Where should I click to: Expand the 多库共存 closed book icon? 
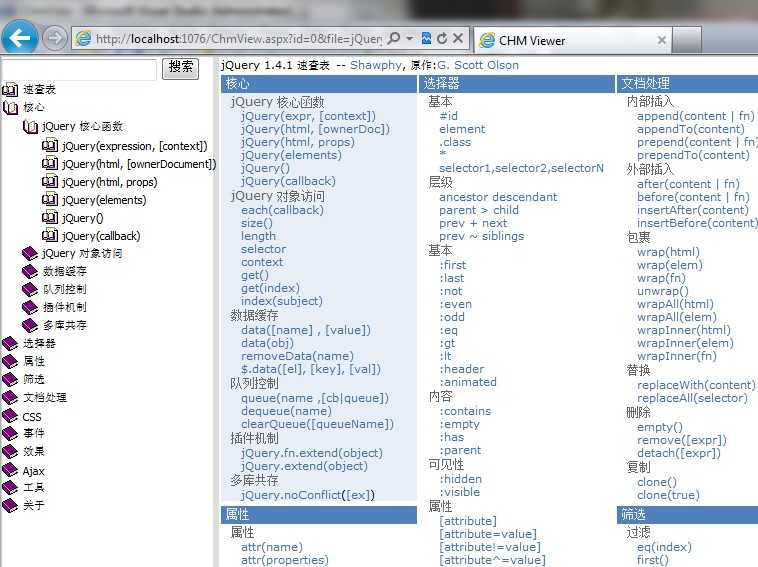[30, 325]
